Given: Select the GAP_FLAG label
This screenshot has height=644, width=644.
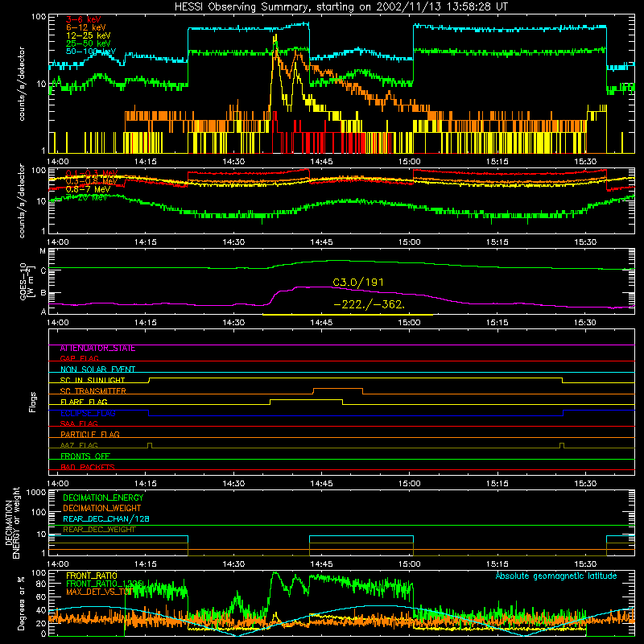Looking at the screenshot, I should click(x=79, y=359).
